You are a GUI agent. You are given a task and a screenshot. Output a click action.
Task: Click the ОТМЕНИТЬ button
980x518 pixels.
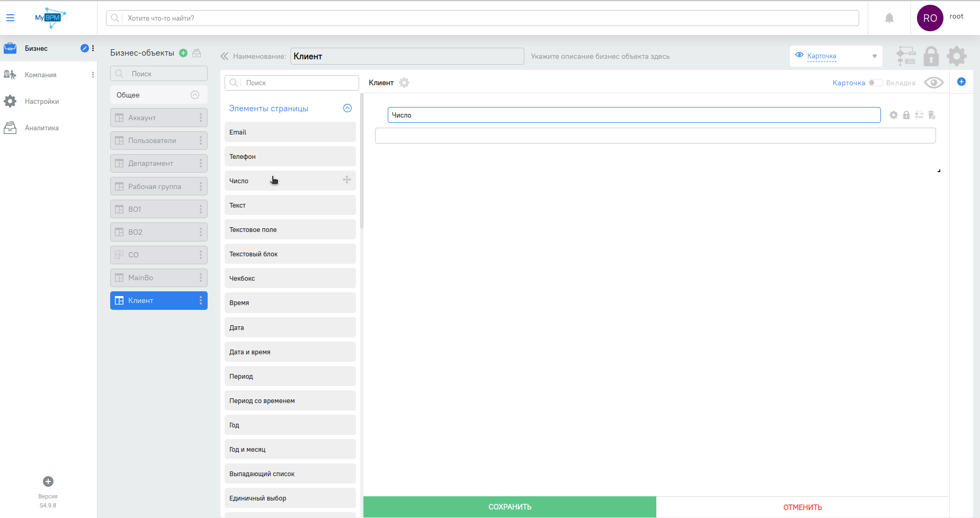pos(803,507)
